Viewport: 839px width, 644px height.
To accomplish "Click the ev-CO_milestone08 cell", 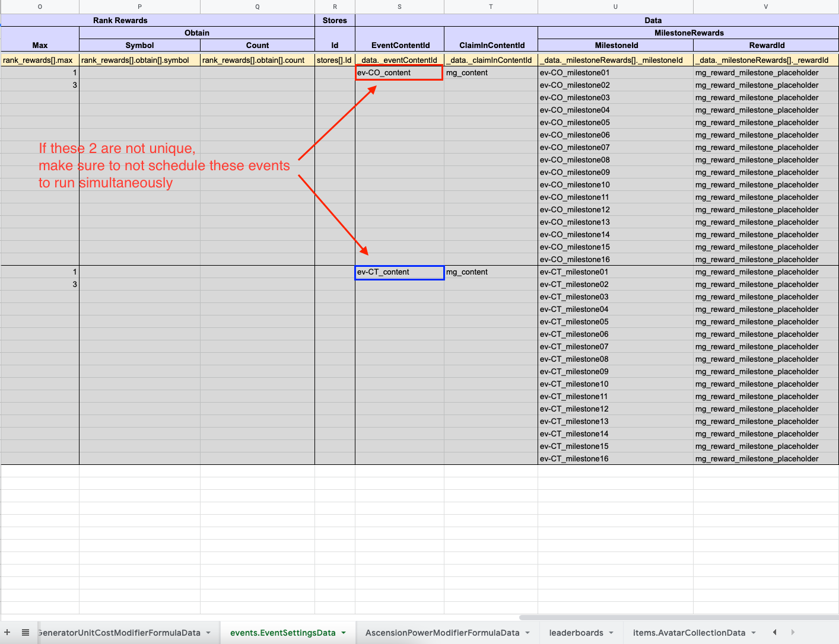I will tap(615, 160).
